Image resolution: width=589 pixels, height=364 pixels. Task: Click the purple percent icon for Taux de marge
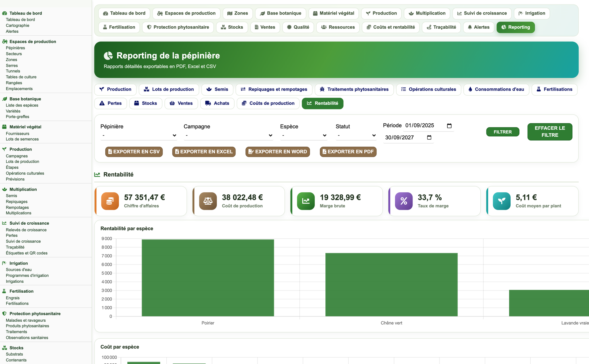(x=404, y=201)
